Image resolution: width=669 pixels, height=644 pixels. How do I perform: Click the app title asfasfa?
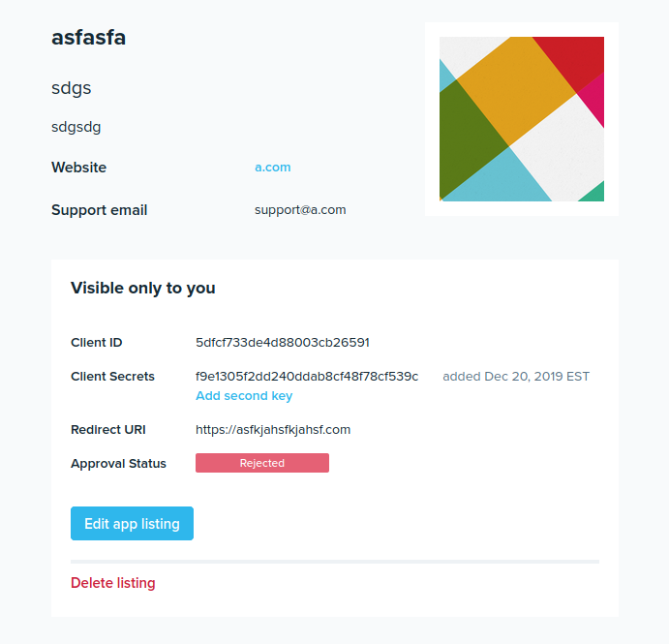88,38
